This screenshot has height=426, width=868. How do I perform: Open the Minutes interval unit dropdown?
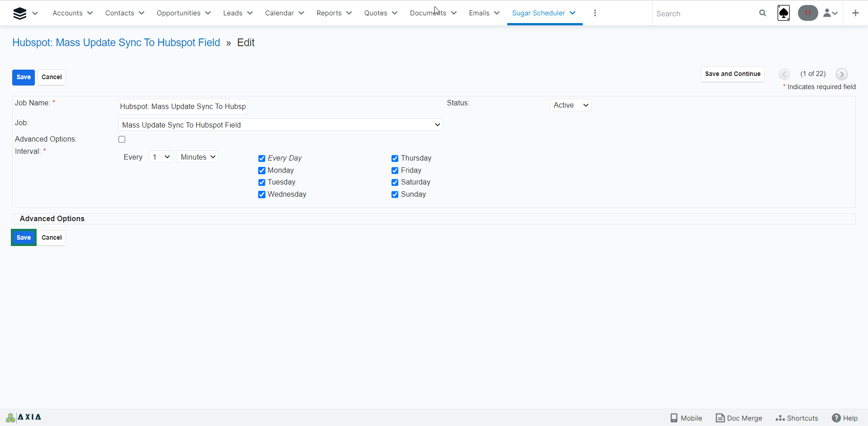pyautogui.click(x=198, y=157)
